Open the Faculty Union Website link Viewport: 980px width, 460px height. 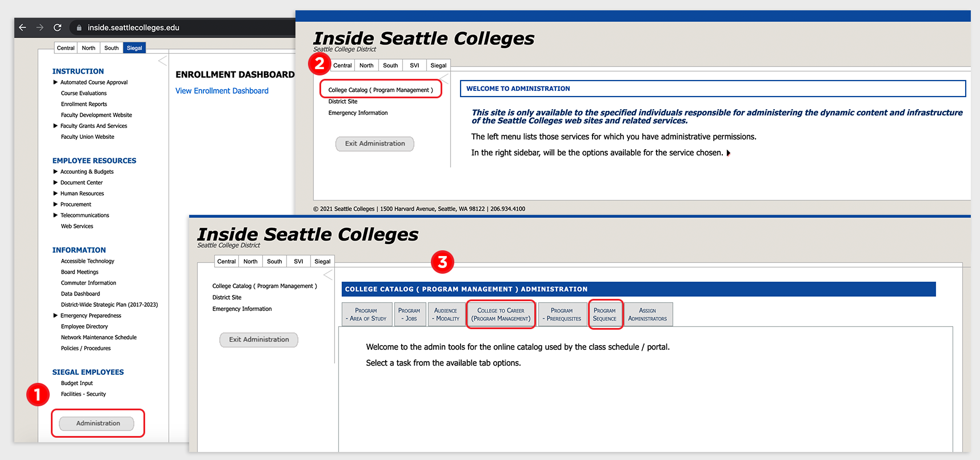click(87, 137)
